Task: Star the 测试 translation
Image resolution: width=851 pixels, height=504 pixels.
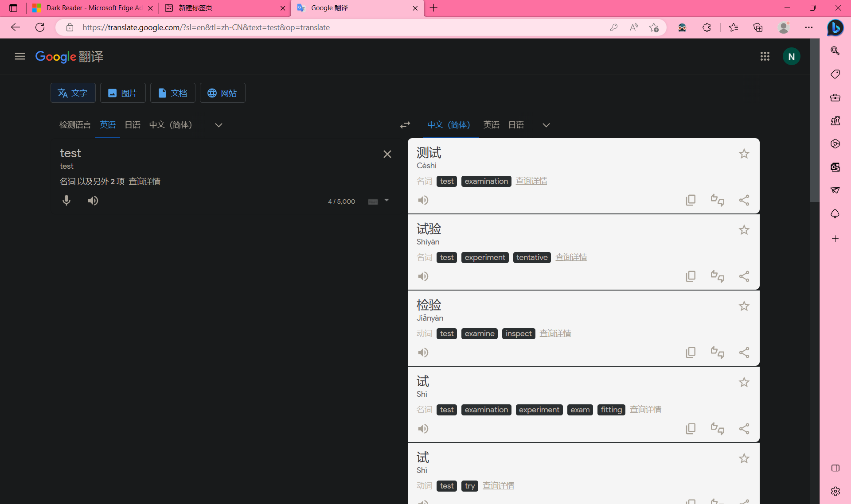Action: 744,154
